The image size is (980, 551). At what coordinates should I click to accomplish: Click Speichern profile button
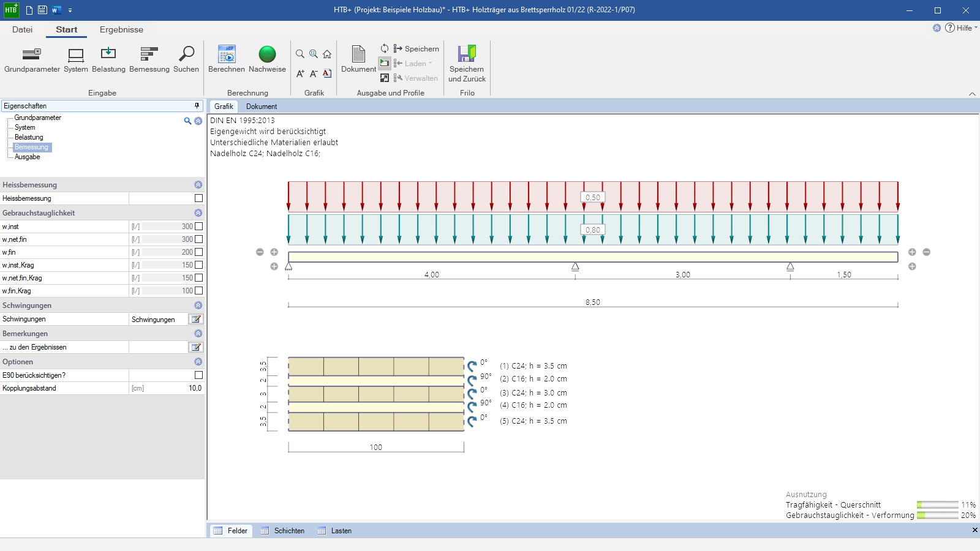click(x=417, y=48)
